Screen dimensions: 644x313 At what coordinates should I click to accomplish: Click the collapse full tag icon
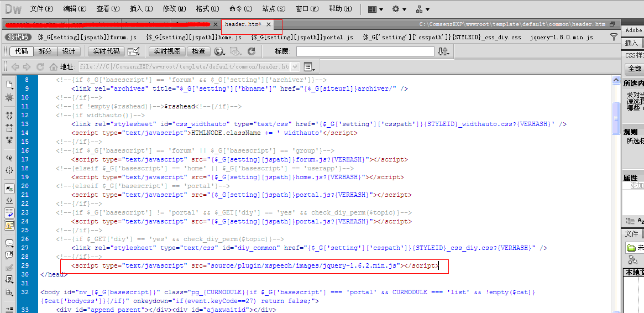[9, 116]
